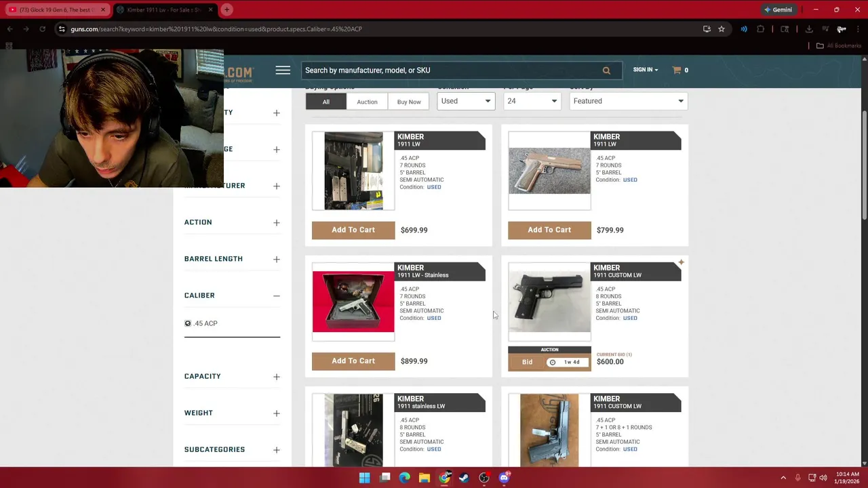Open the Used condition dropdown
This screenshot has height=488, width=868.
(466, 101)
